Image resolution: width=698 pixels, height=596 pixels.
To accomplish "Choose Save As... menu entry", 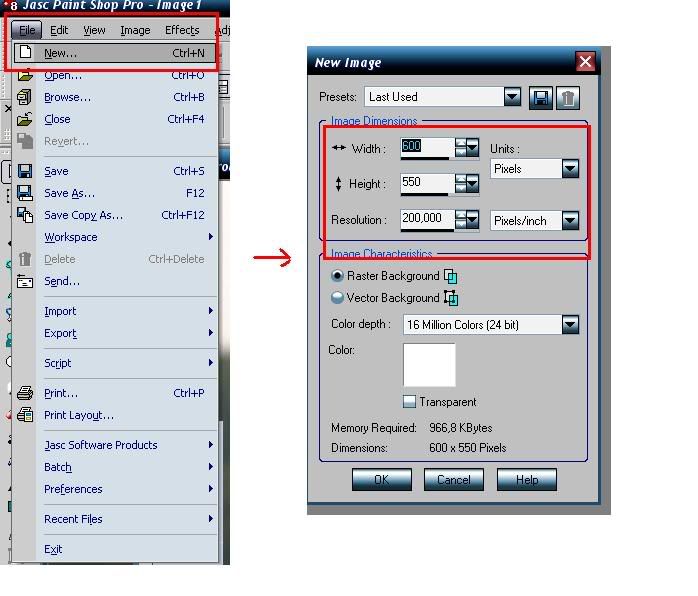I will 114,193.
